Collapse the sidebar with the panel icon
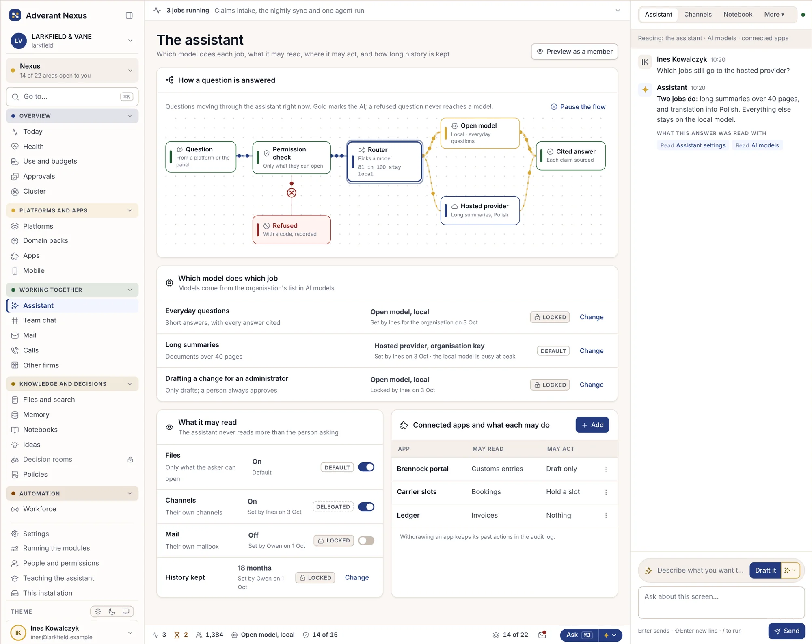 click(x=129, y=15)
